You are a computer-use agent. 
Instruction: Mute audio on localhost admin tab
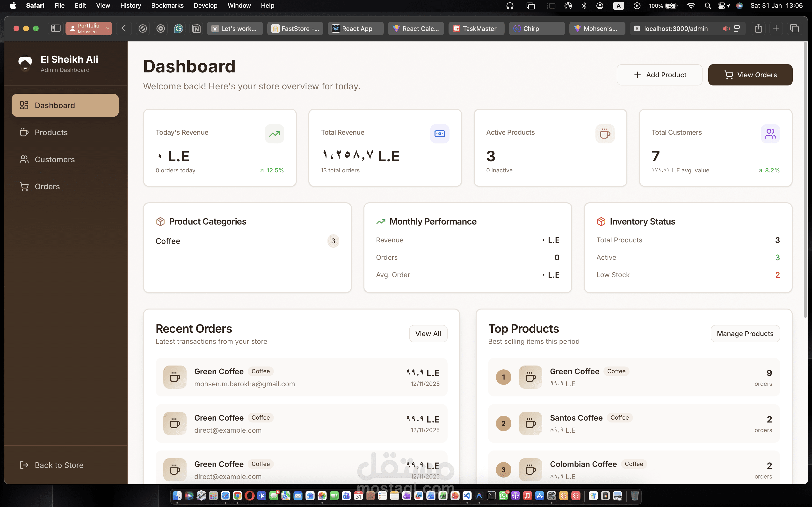(x=726, y=28)
